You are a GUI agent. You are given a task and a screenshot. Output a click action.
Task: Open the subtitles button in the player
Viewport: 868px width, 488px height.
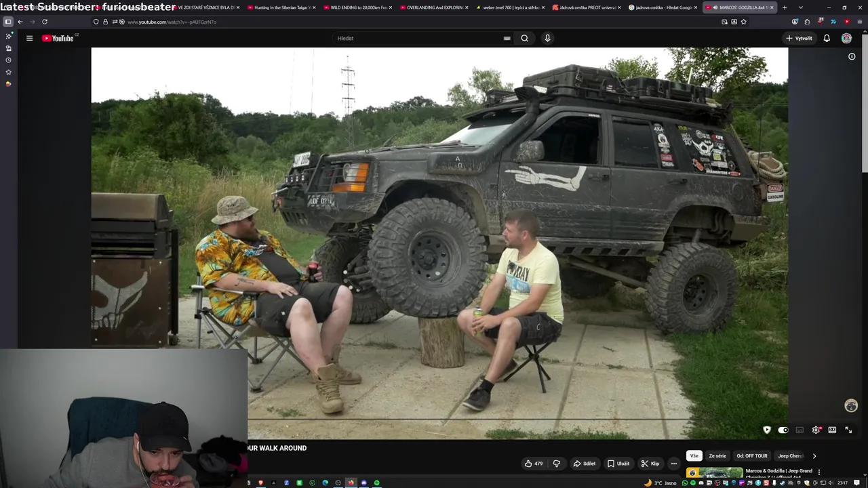[x=800, y=430]
